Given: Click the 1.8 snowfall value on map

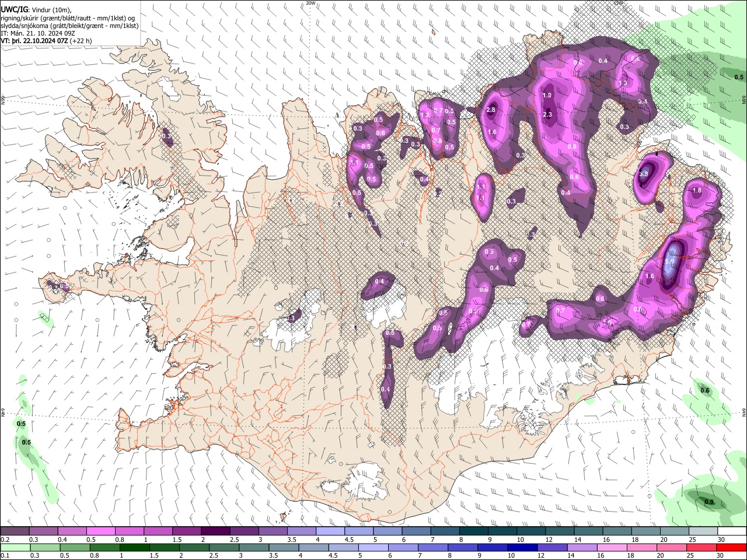Looking at the screenshot, I should pyautogui.click(x=697, y=190).
